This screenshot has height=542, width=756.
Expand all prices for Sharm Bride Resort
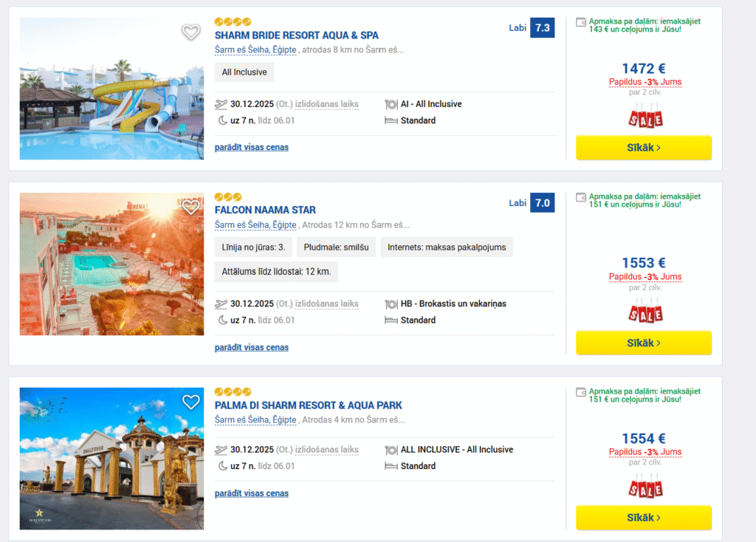pos(251,147)
